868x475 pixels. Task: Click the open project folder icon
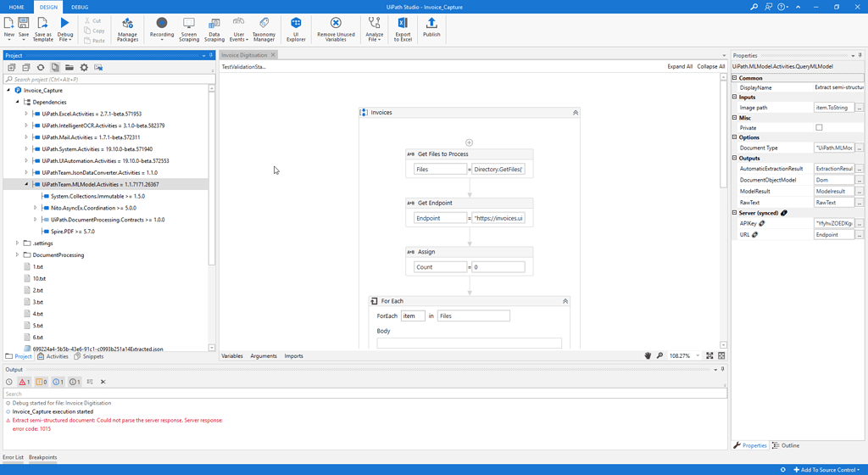(70, 68)
